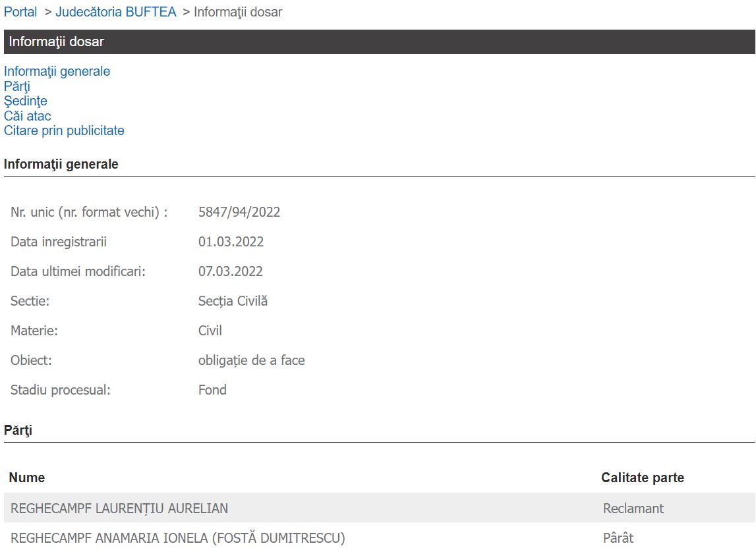Click the Portal breadcrumb link
Screen dimensions: 756x552
click(20, 12)
